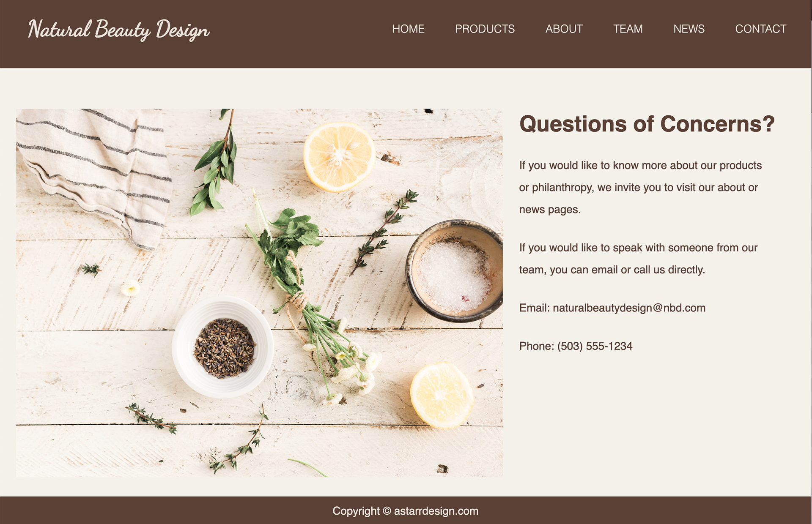Open the CONTACT navigation link
This screenshot has height=524, width=812.
[x=760, y=29]
